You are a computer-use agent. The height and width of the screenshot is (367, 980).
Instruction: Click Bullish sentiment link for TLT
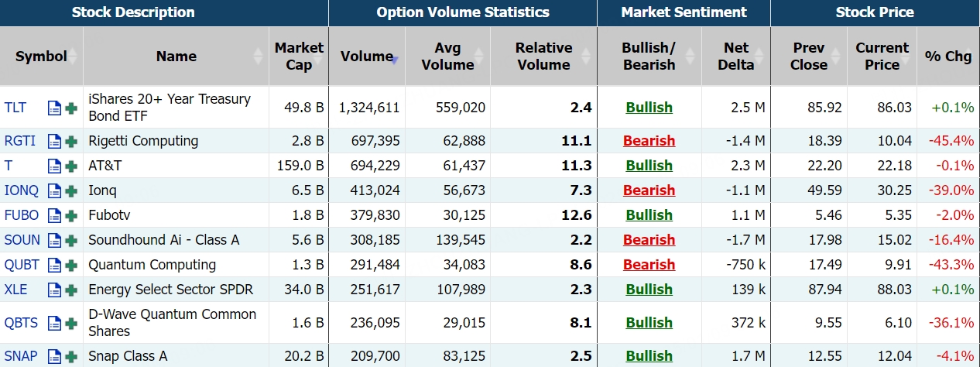click(x=649, y=108)
